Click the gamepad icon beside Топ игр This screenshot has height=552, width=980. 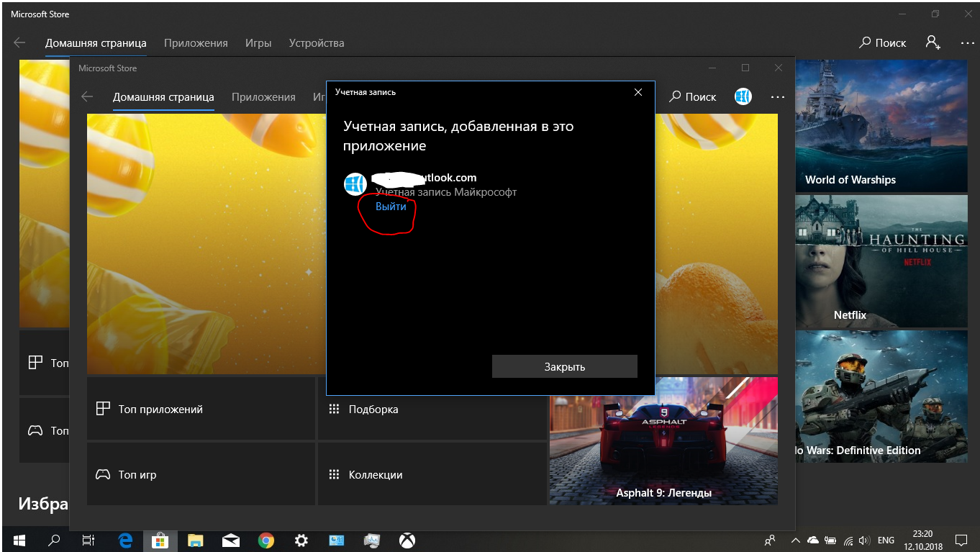coord(103,475)
